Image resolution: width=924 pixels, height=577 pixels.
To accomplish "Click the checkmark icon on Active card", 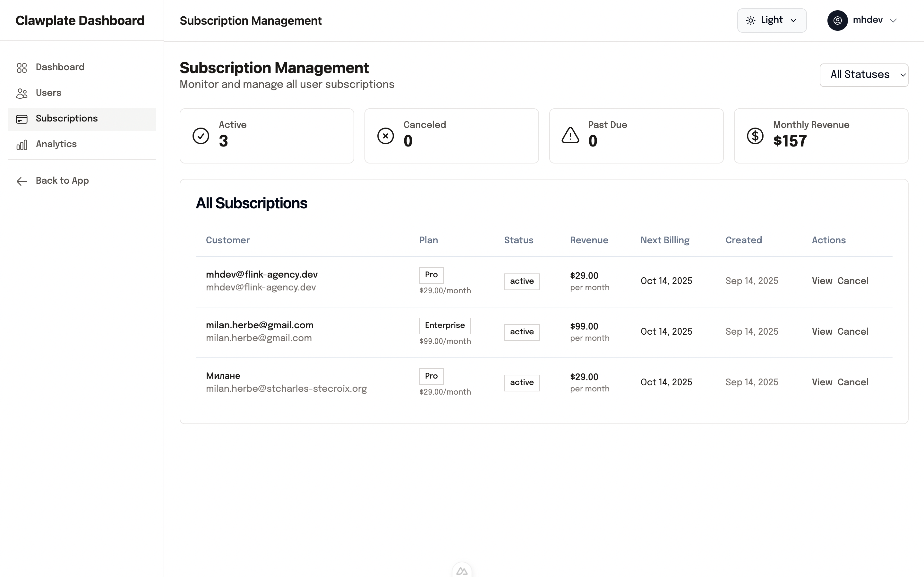I will click(201, 136).
